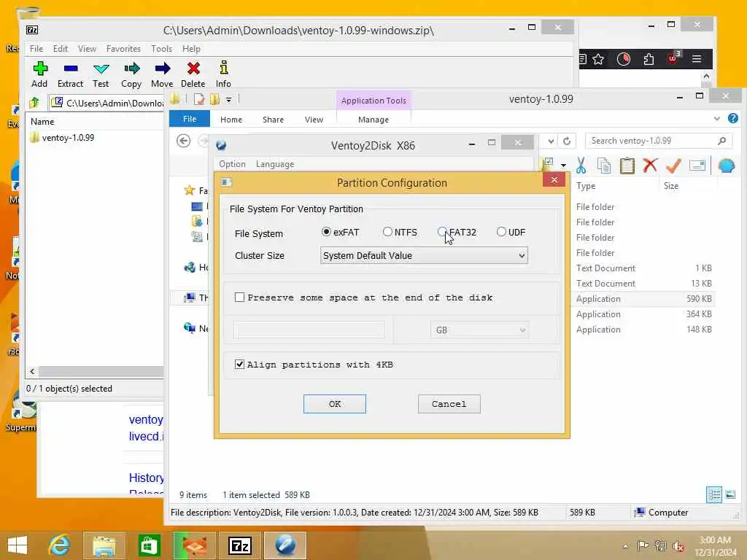Open the Explorer File tab
The image size is (747, 560).
(190, 119)
